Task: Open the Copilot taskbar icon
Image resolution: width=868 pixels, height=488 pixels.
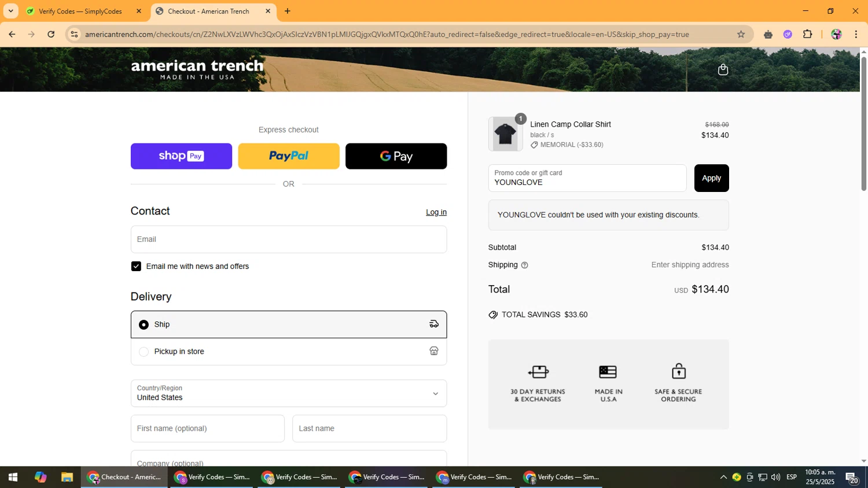Action: (40, 477)
